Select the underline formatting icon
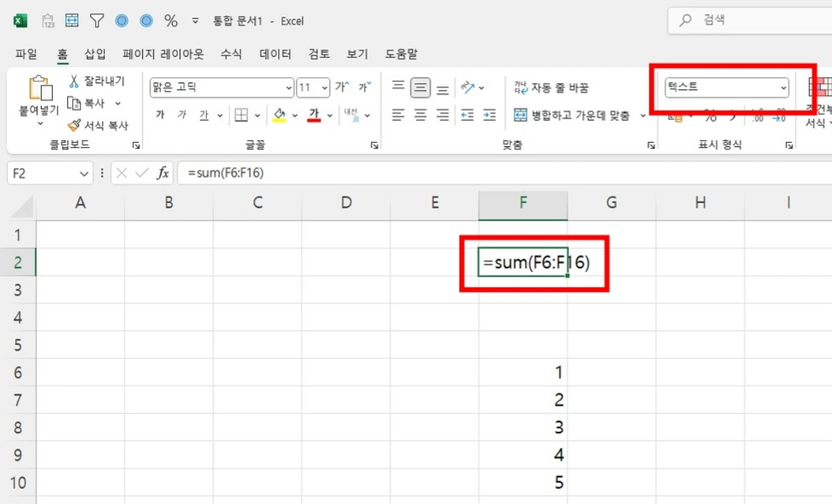832x504 pixels. pos(203,114)
